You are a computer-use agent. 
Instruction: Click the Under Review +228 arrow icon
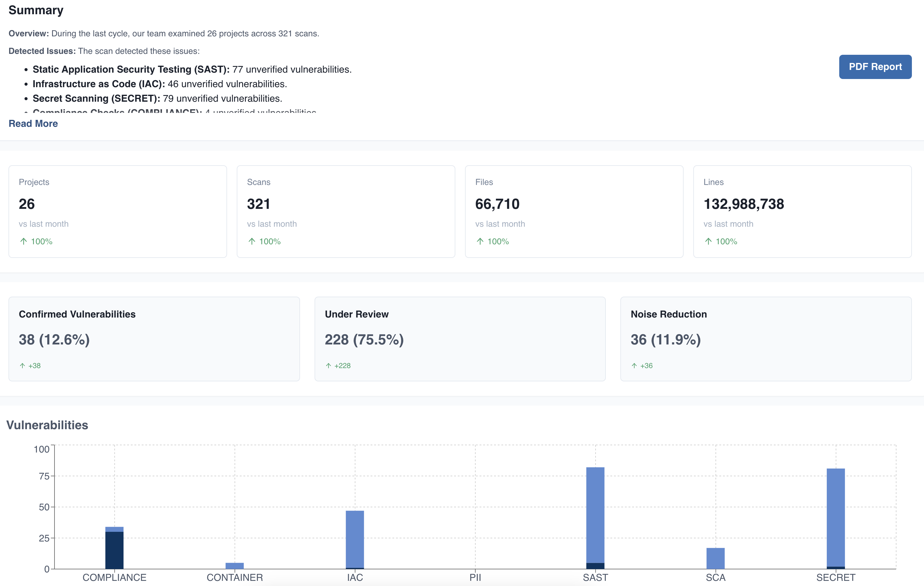pos(328,366)
